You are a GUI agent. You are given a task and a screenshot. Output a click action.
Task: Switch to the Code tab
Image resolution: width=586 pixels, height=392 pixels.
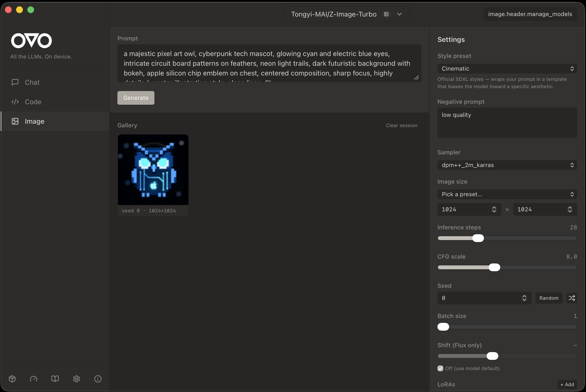click(x=33, y=102)
